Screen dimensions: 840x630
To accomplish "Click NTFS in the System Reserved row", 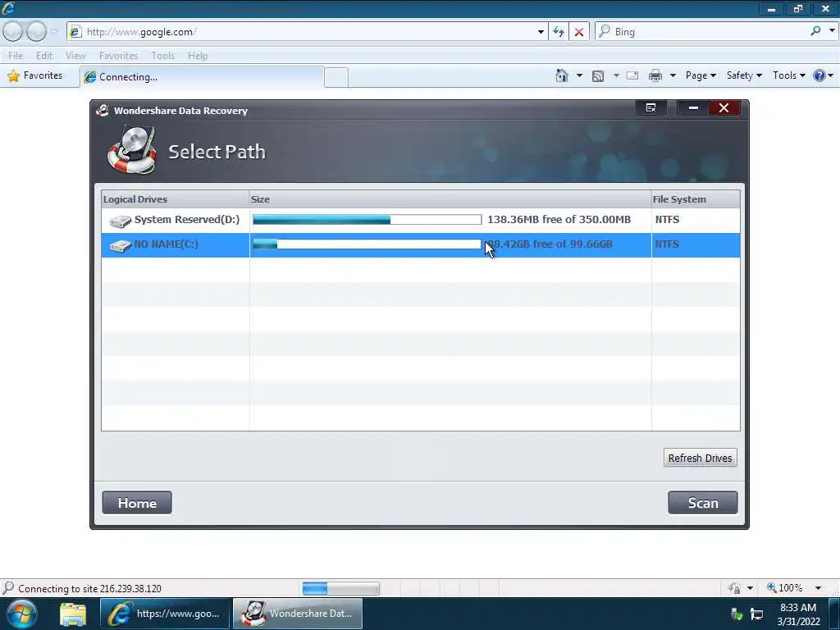I will pyautogui.click(x=667, y=219).
